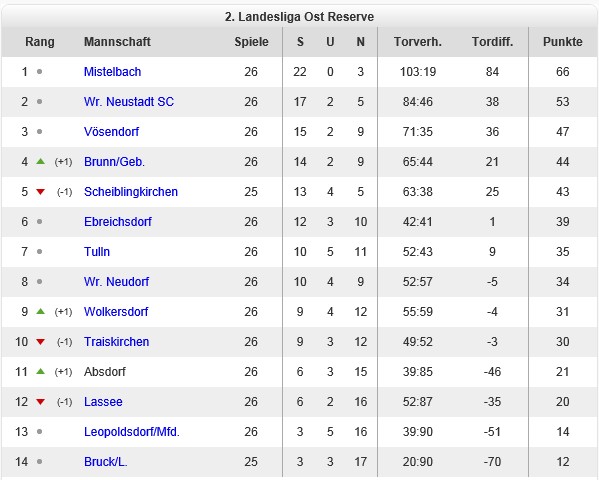The image size is (599, 480).
Task: Click the grey dot indicator beside Mistelbach
Action: click(39, 71)
